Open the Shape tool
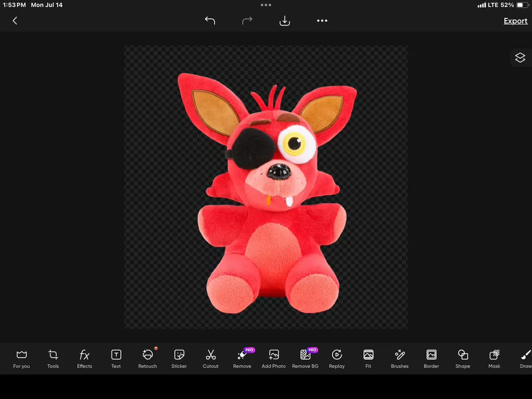The width and height of the screenshot is (532, 399). pos(463,359)
